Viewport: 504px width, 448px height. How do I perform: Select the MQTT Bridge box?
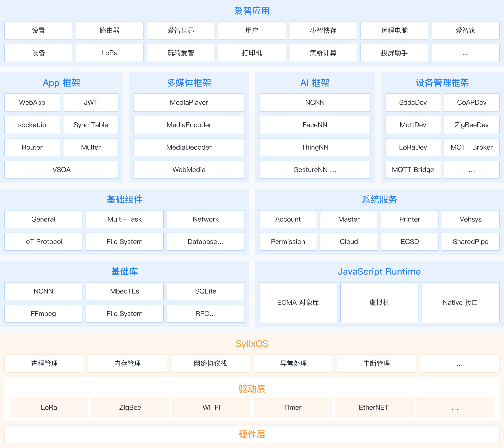click(413, 170)
